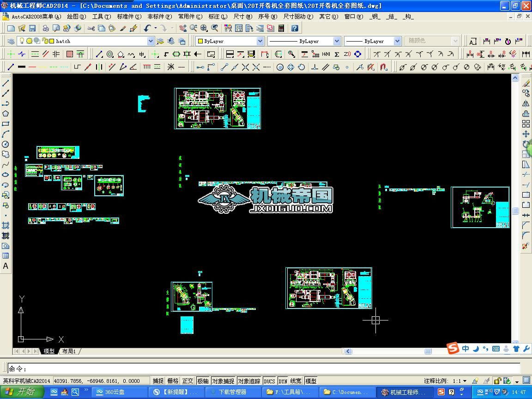Click the Match Properties brush icon
Screen dimensions: 532x399
point(123,29)
